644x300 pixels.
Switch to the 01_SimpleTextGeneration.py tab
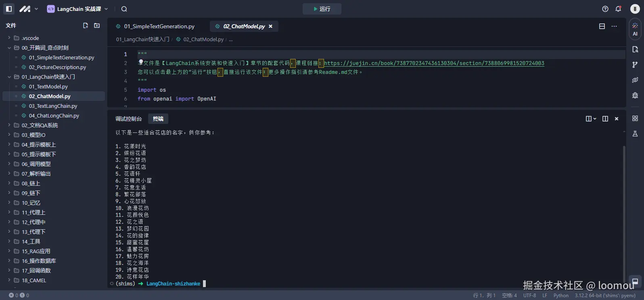tap(159, 26)
